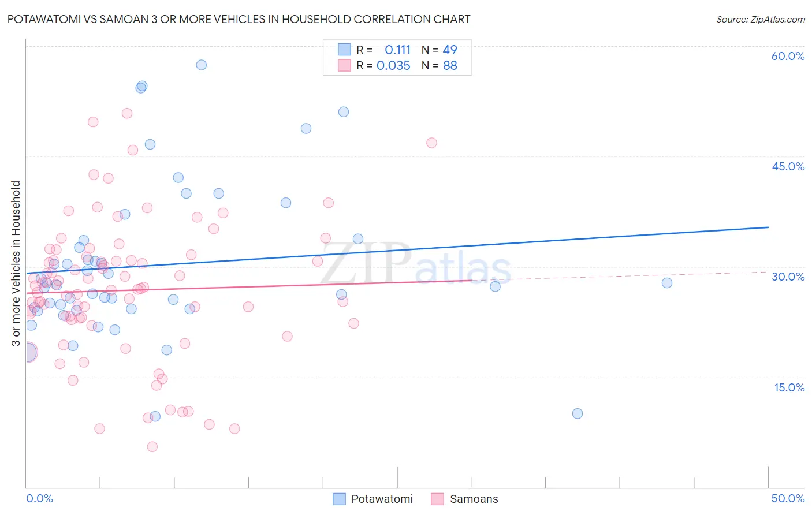Click the 0.0% x-axis label
This screenshot has height=515, width=812.
pyautogui.click(x=39, y=498)
